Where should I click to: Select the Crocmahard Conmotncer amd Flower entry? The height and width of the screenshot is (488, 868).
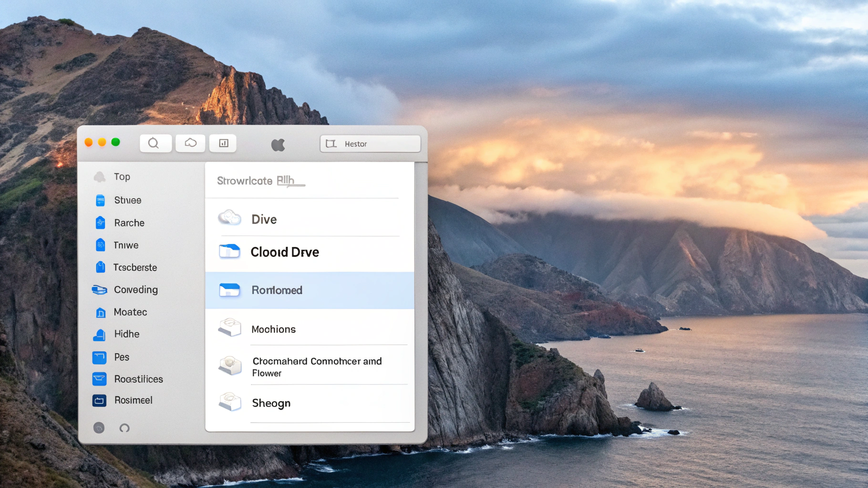pyautogui.click(x=316, y=367)
